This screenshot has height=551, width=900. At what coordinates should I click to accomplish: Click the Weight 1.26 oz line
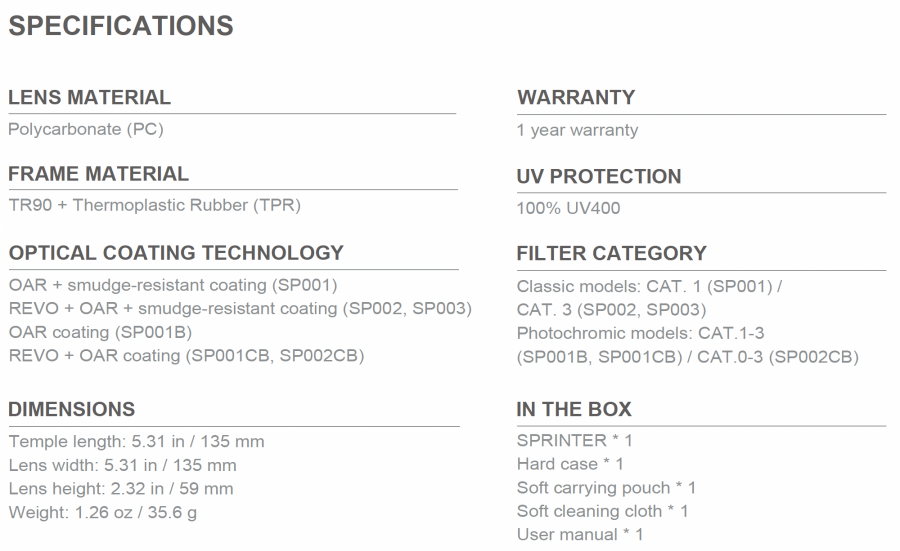pyautogui.click(x=103, y=512)
